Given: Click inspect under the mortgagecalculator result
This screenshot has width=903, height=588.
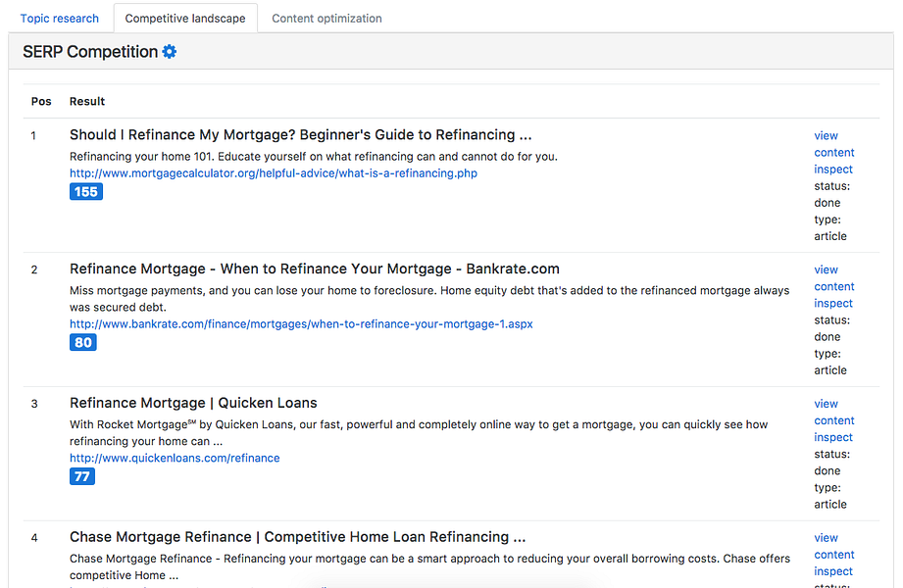Looking at the screenshot, I should point(832,169).
